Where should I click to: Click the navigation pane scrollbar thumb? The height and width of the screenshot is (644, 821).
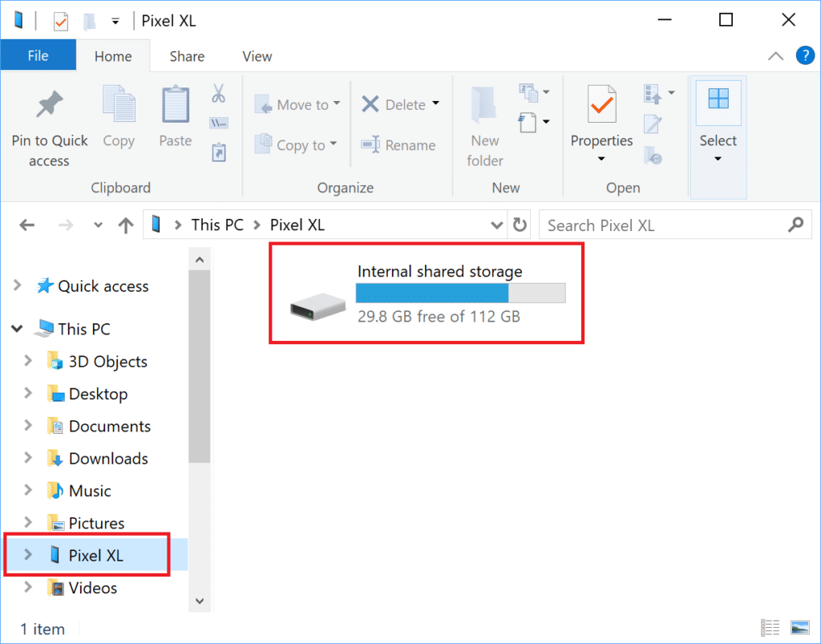click(200, 367)
